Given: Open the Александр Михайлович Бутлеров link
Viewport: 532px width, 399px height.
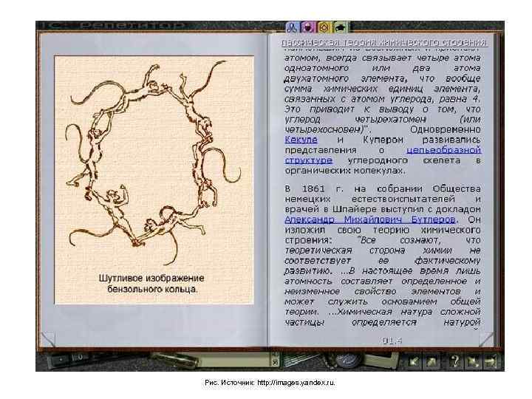Looking at the screenshot, I should (370, 219).
